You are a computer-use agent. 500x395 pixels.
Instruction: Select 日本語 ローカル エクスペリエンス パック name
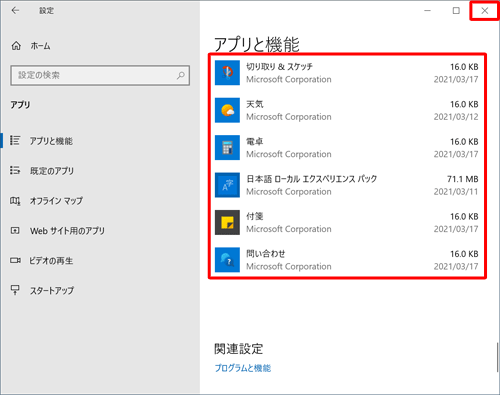(312, 179)
